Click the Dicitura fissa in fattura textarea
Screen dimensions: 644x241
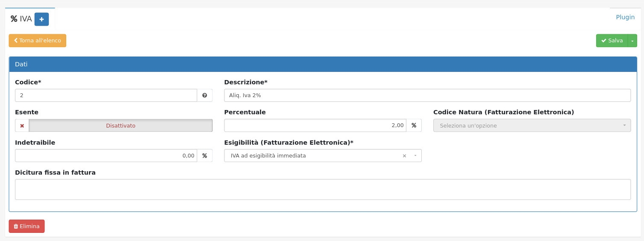323,189
